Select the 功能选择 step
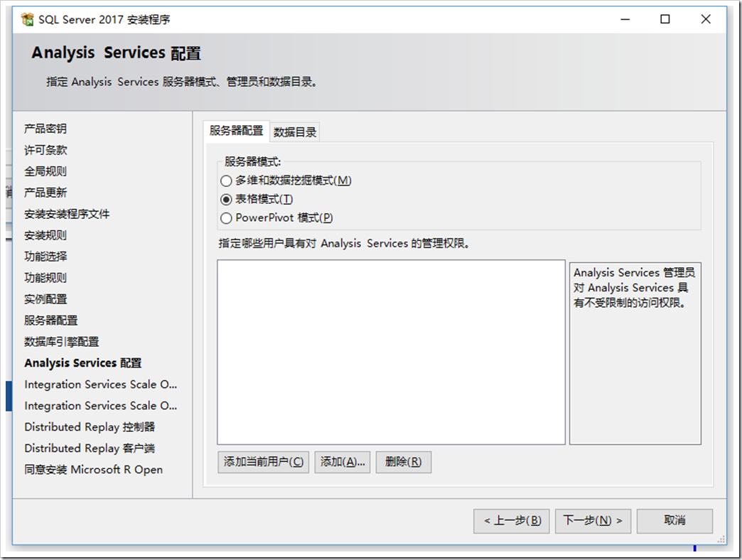 click(45, 257)
